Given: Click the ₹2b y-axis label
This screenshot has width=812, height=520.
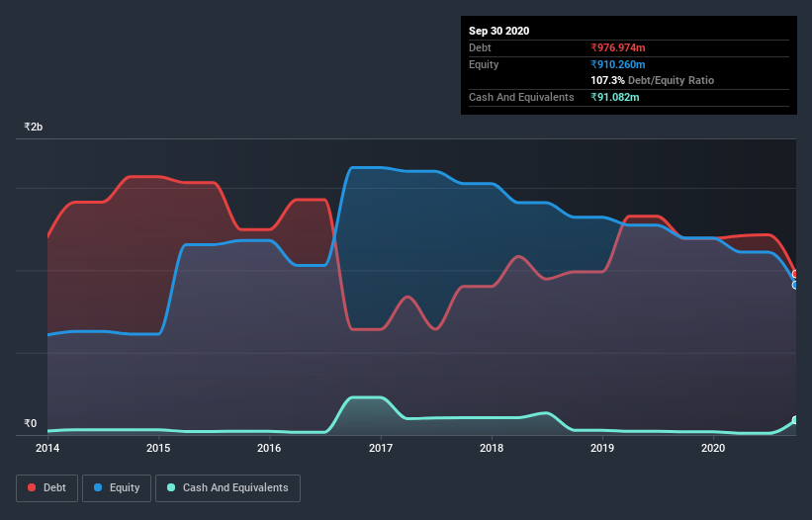Looking at the screenshot, I should [34, 127].
